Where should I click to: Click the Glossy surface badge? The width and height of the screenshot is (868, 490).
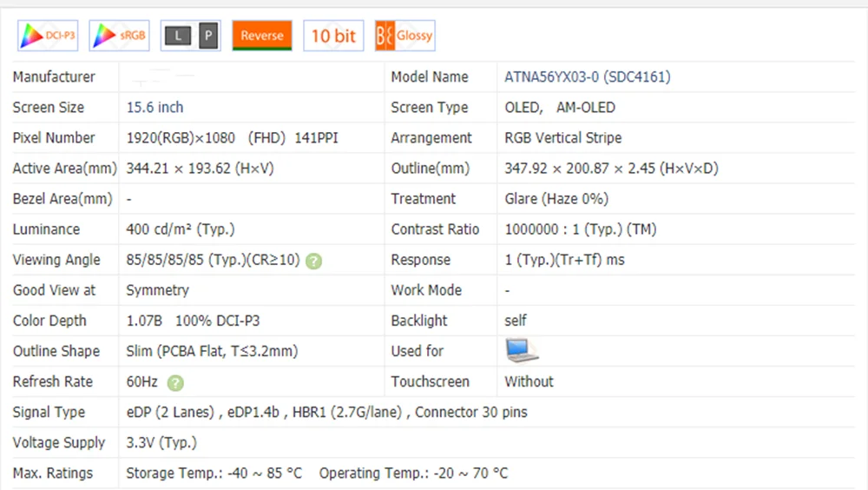click(404, 36)
